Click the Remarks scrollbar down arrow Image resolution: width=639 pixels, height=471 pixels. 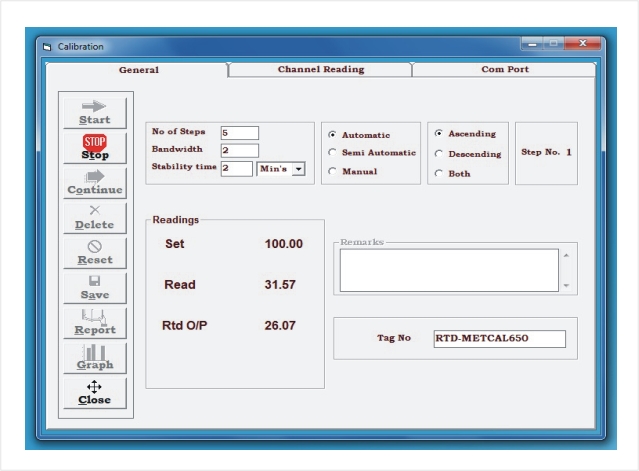566,286
